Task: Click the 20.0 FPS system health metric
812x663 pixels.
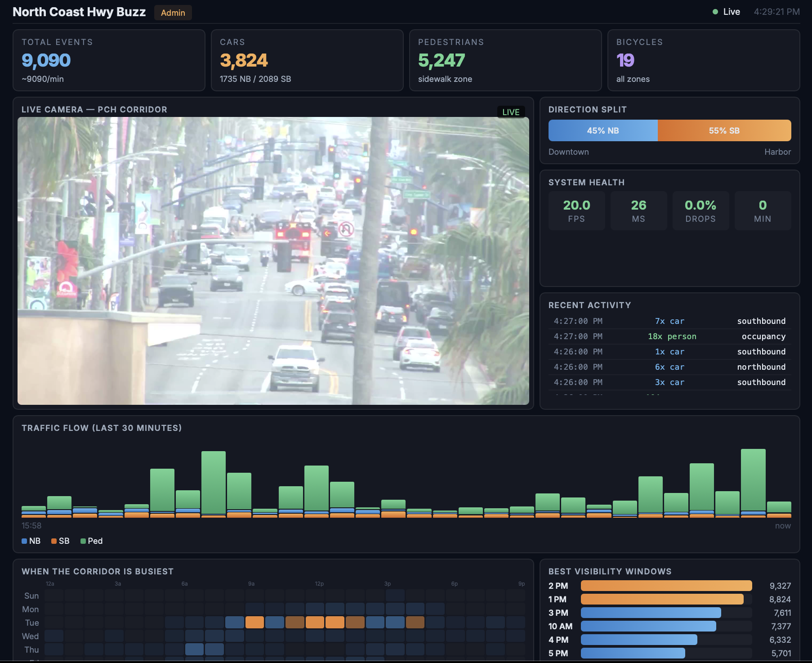Action: pyautogui.click(x=577, y=211)
